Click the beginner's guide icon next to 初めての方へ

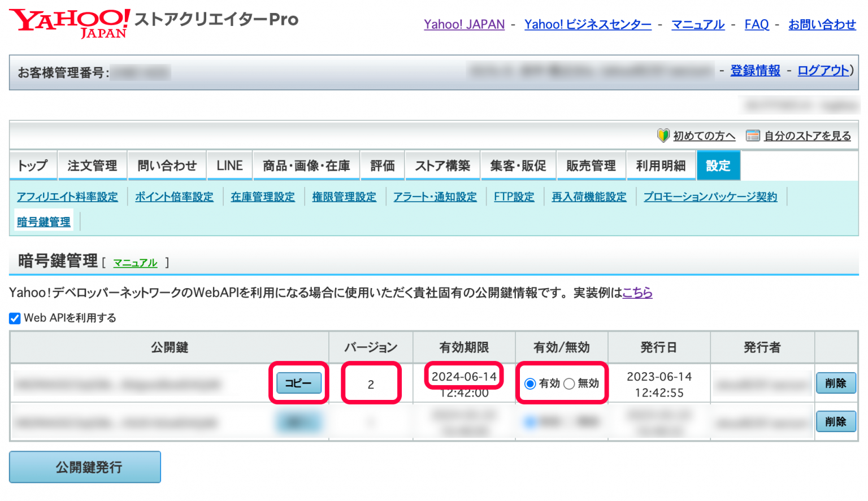(661, 135)
